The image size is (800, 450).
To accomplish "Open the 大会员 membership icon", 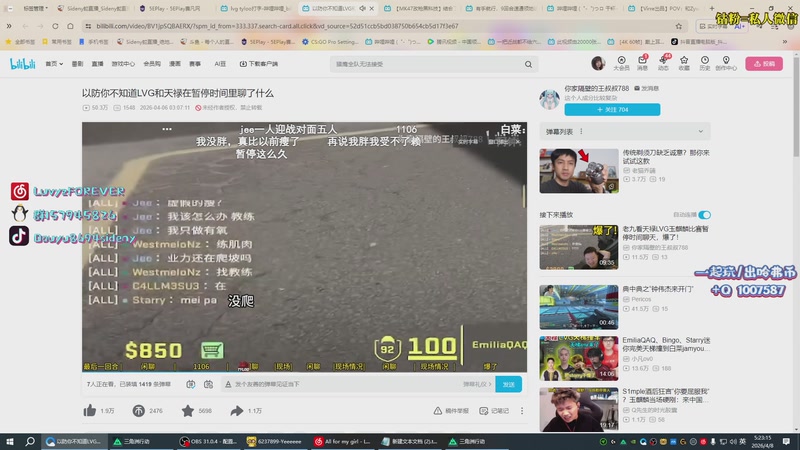I will (621, 63).
